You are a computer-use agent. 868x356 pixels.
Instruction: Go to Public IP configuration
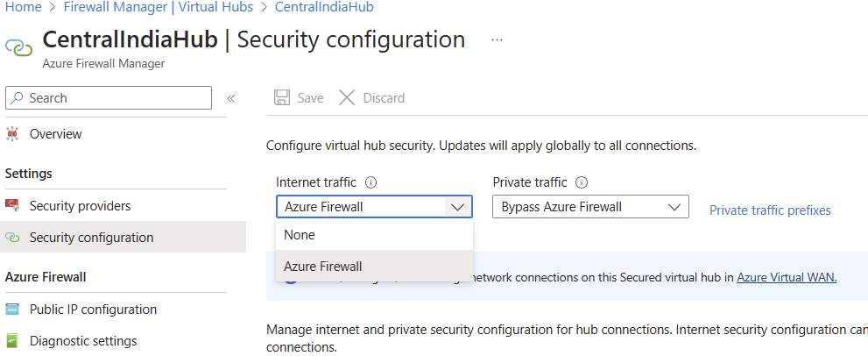click(93, 310)
